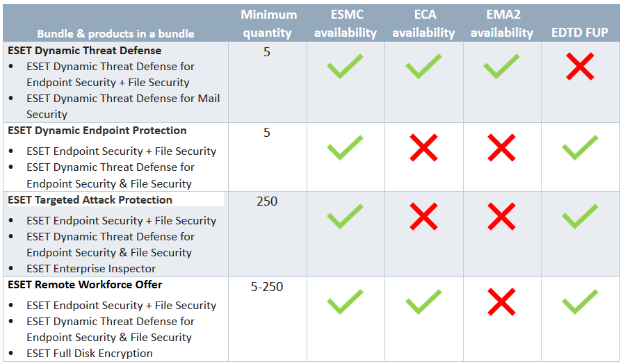The image size is (625, 364).
Task: Click the ESET Enterprise Inspector bullet item
Action: pos(91,269)
